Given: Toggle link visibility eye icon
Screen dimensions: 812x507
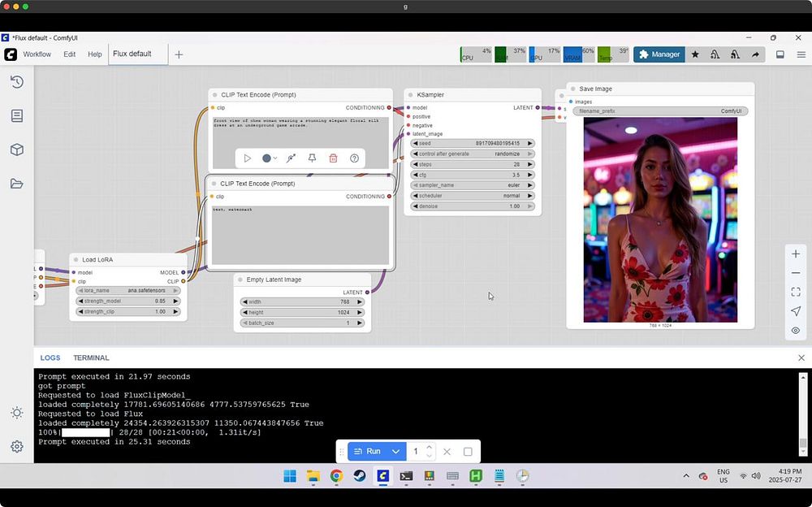Looking at the screenshot, I should 796,331.
